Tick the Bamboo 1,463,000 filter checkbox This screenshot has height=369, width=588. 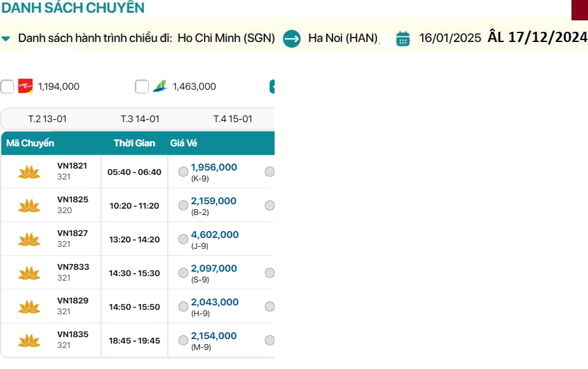(x=142, y=87)
